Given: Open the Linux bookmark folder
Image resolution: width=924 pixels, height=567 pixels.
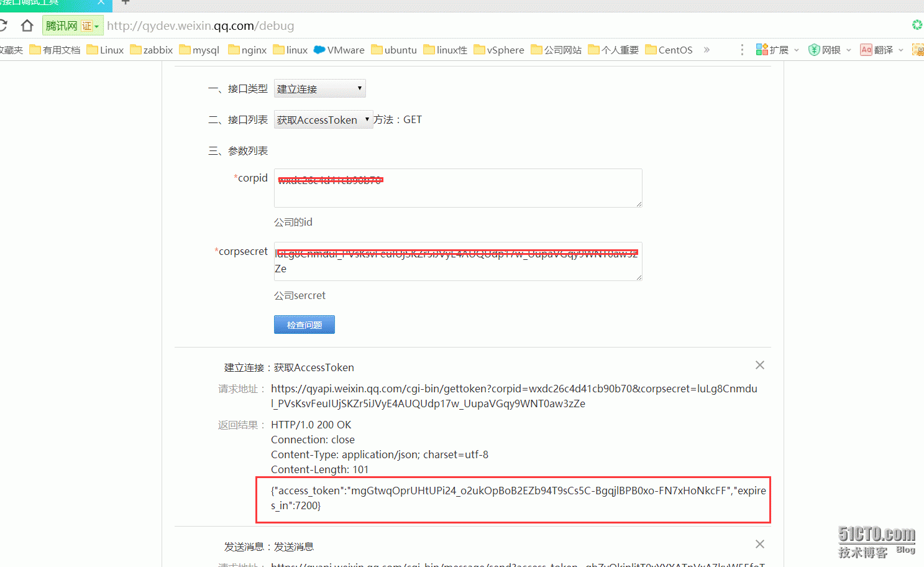Looking at the screenshot, I should coord(105,50).
